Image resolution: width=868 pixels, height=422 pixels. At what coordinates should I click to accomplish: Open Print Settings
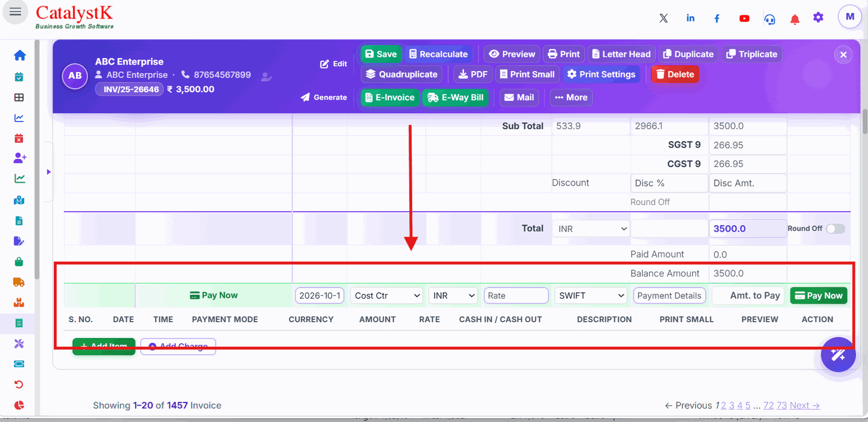click(x=601, y=74)
